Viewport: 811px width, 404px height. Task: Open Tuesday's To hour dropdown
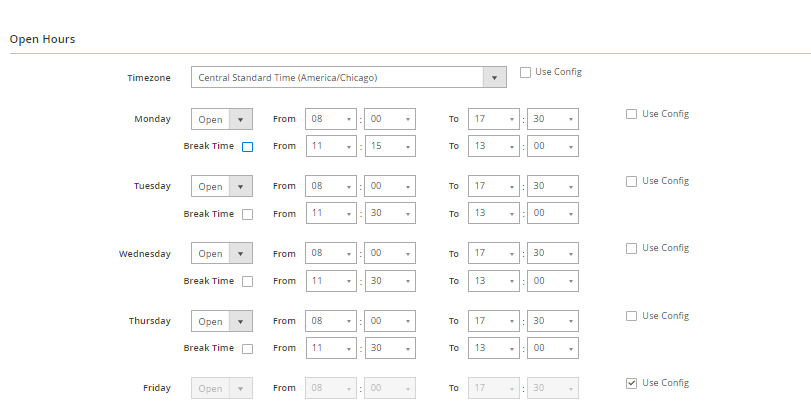tap(494, 186)
